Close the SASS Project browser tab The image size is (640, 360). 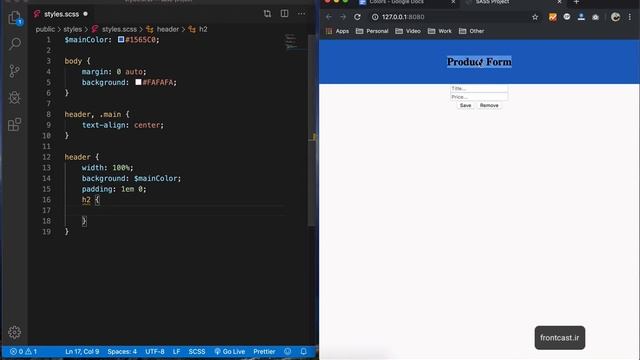(559, 2)
